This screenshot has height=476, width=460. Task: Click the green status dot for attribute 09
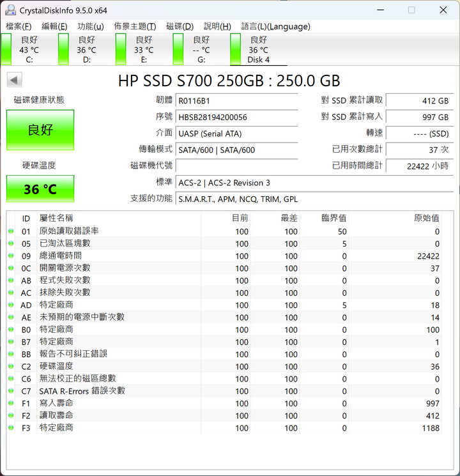coord(11,256)
